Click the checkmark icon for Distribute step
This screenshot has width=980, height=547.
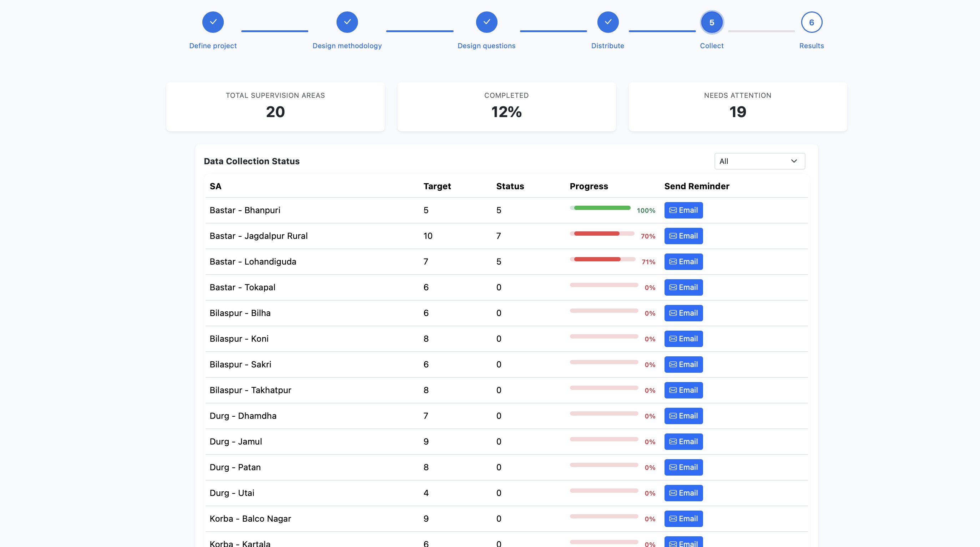click(607, 22)
